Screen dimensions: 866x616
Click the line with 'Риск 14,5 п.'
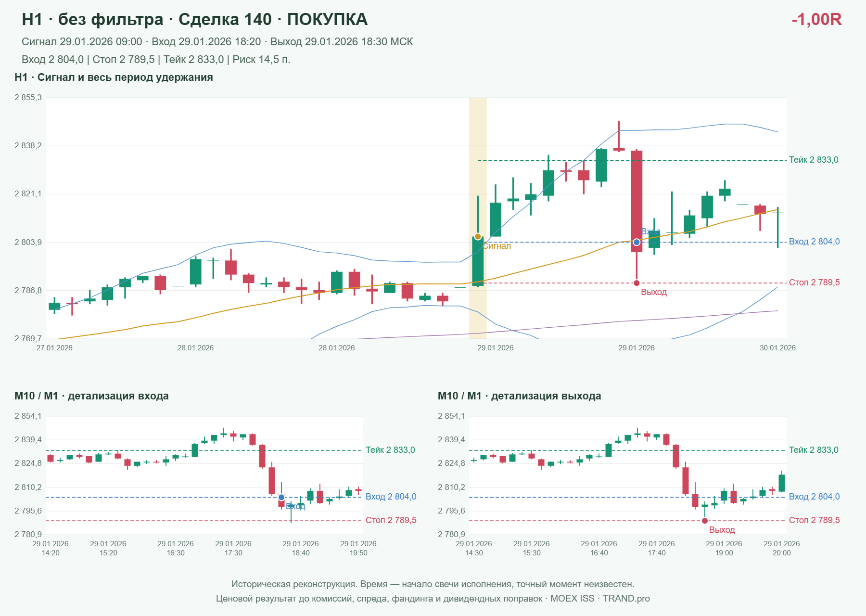[156, 60]
